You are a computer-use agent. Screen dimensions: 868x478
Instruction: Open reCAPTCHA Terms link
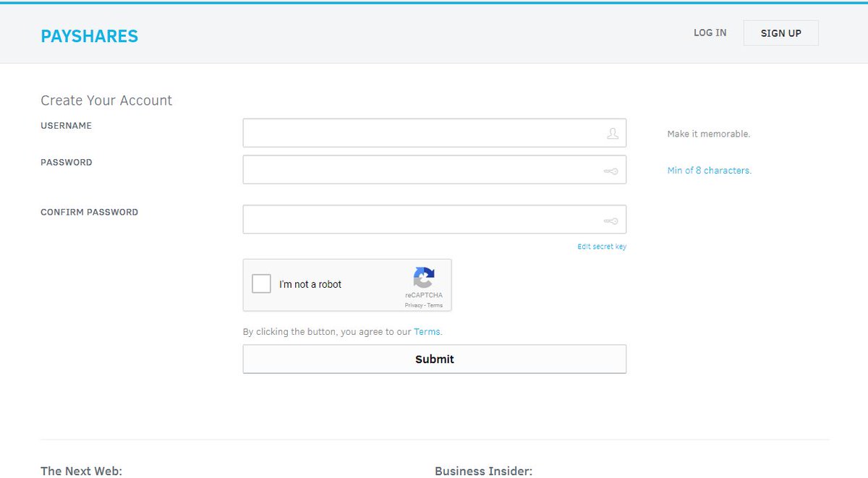coord(435,305)
